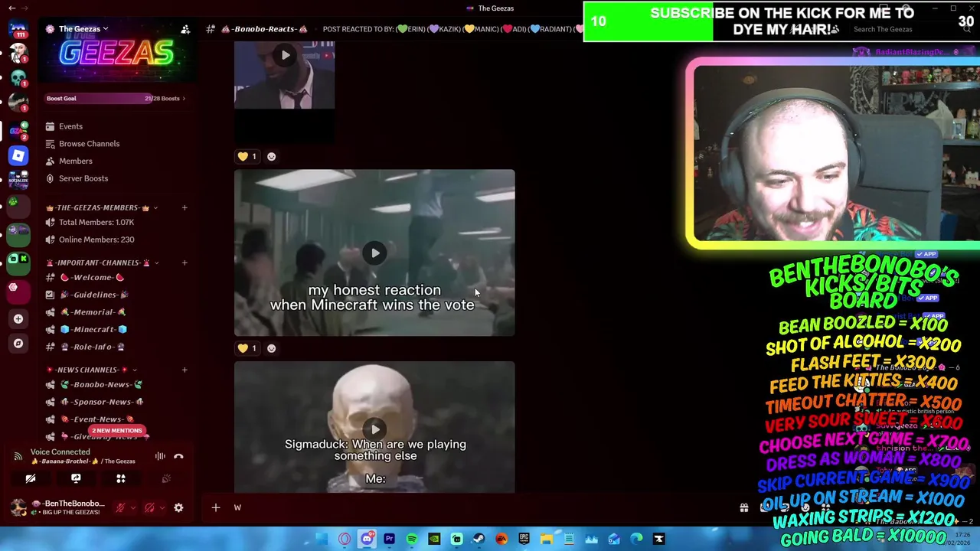This screenshot has width=980, height=551.
Task: Focus the message input field
Action: coord(475,507)
